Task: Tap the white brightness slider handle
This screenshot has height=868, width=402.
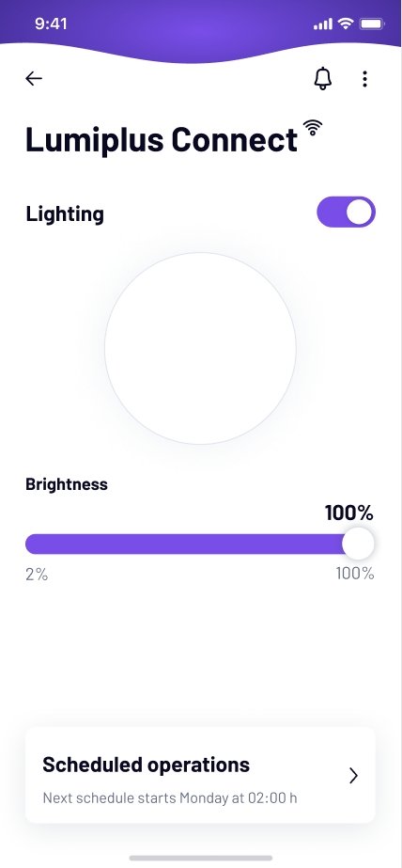Action: pos(358,544)
